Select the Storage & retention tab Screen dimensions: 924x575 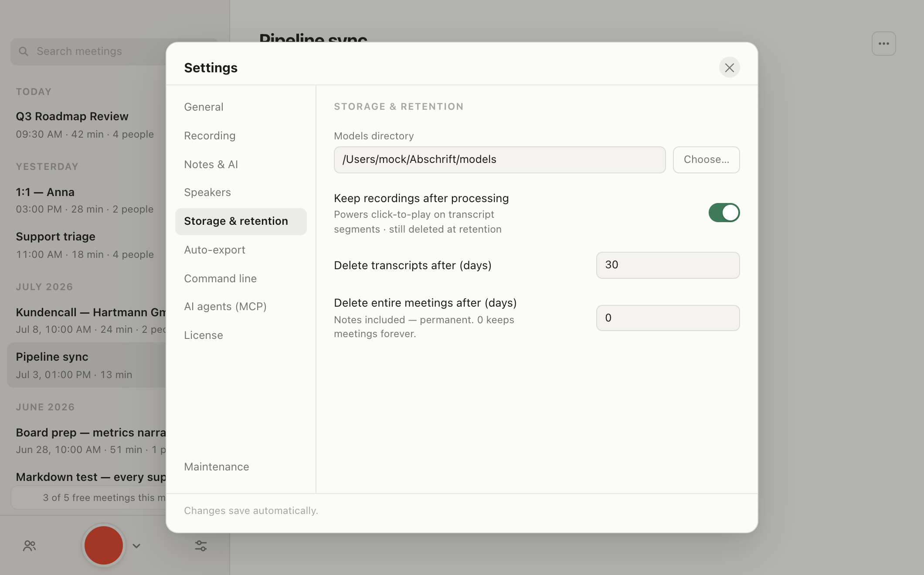(x=241, y=221)
